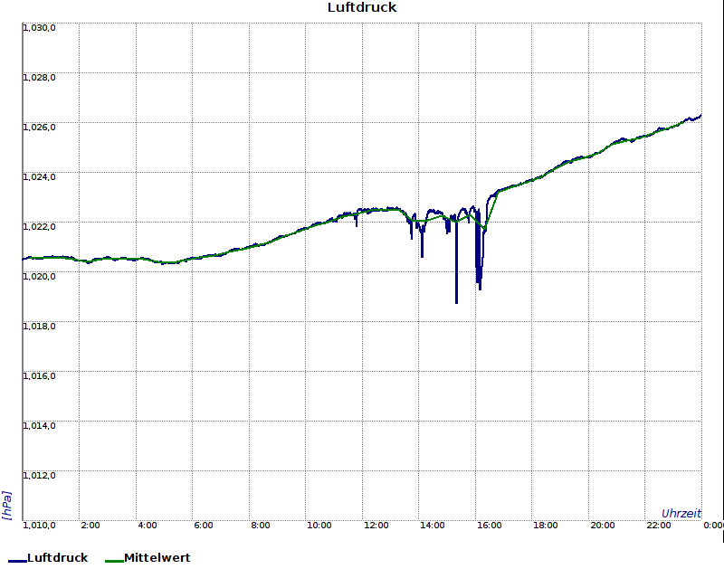Click the 18:00 time label
This screenshot has height=588, width=724.
coord(546,526)
